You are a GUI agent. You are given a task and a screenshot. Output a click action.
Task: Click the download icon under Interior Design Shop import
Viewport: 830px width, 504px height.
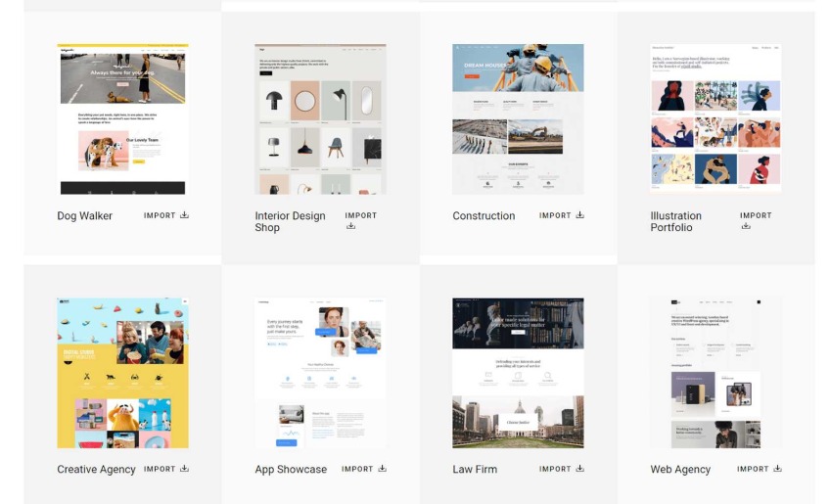coord(350,226)
